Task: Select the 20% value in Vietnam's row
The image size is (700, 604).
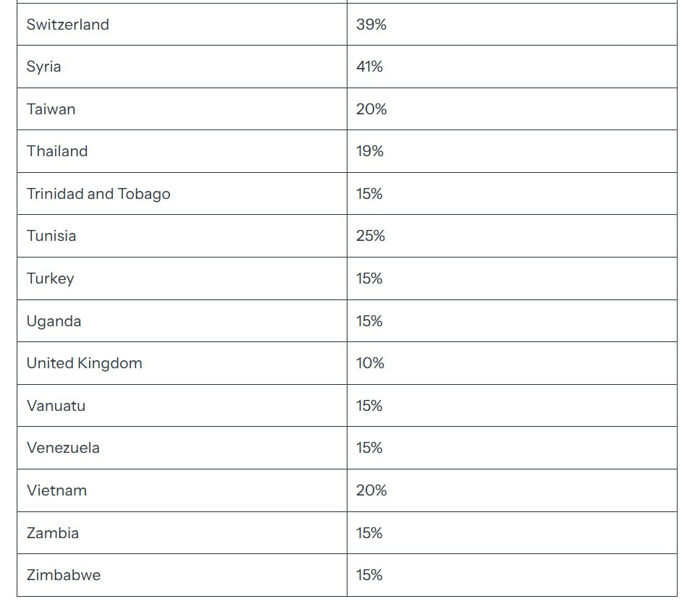Action: click(371, 490)
